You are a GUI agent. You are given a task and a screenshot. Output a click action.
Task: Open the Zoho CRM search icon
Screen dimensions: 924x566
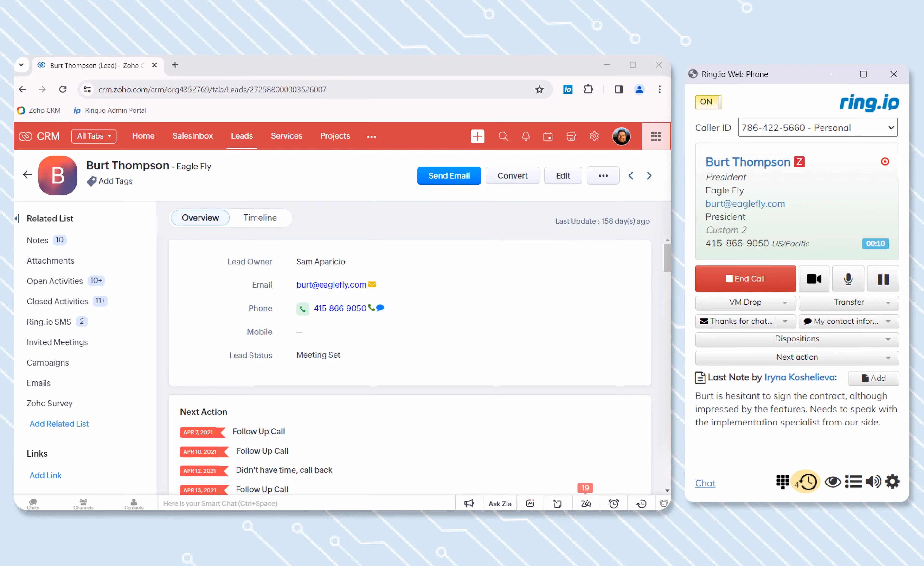(x=503, y=136)
